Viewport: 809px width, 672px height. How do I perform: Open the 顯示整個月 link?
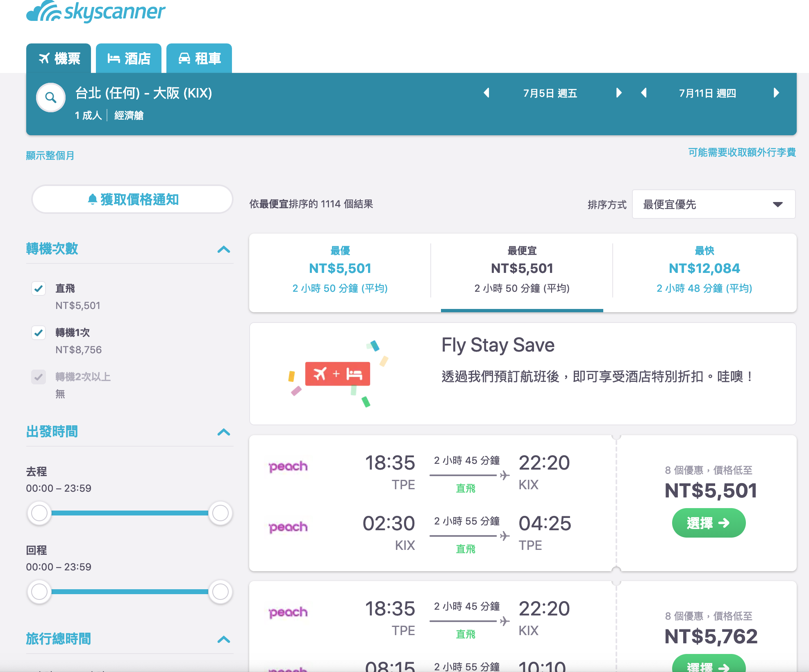50,156
